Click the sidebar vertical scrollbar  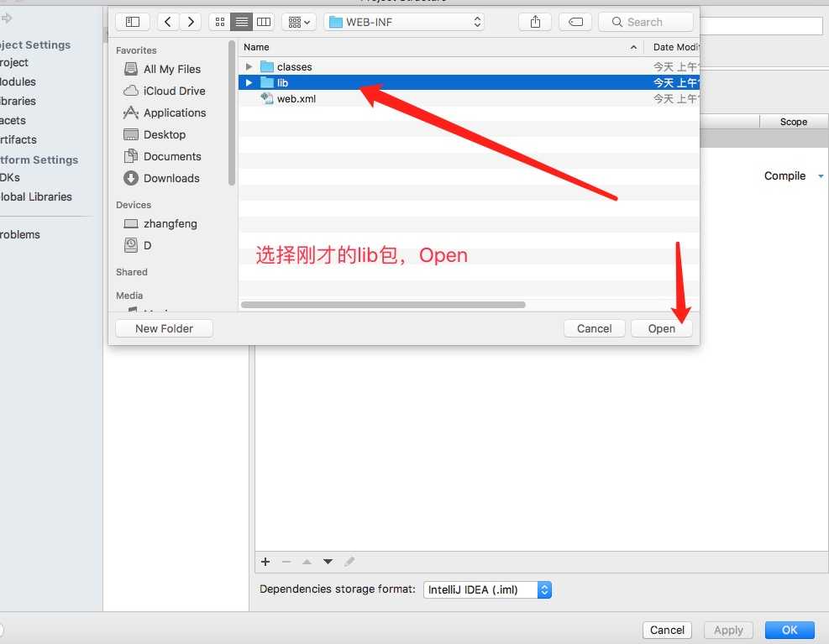click(232, 113)
